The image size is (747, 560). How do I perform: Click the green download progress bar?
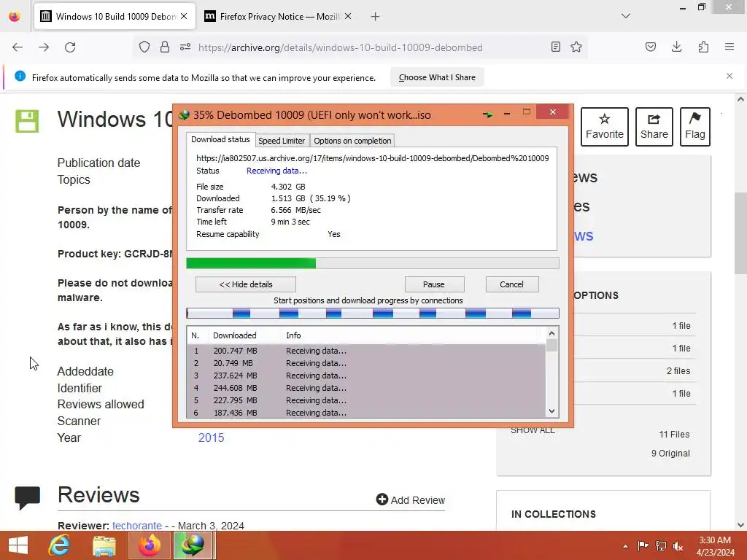[x=373, y=263]
